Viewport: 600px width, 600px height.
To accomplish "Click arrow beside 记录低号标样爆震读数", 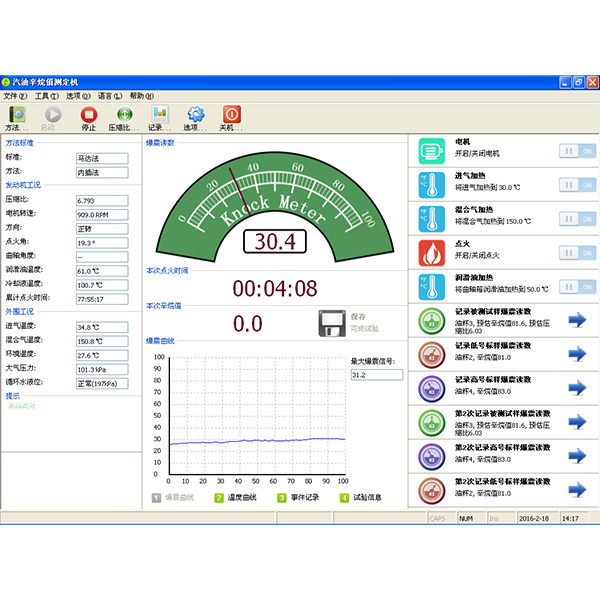I will point(577,354).
